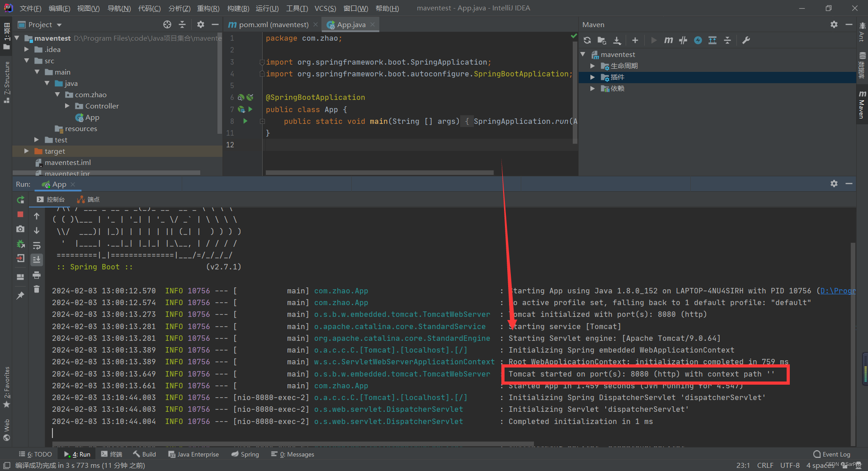Click Generate Sources and Update Folders icon
This screenshot has height=471, width=868.
click(x=602, y=40)
